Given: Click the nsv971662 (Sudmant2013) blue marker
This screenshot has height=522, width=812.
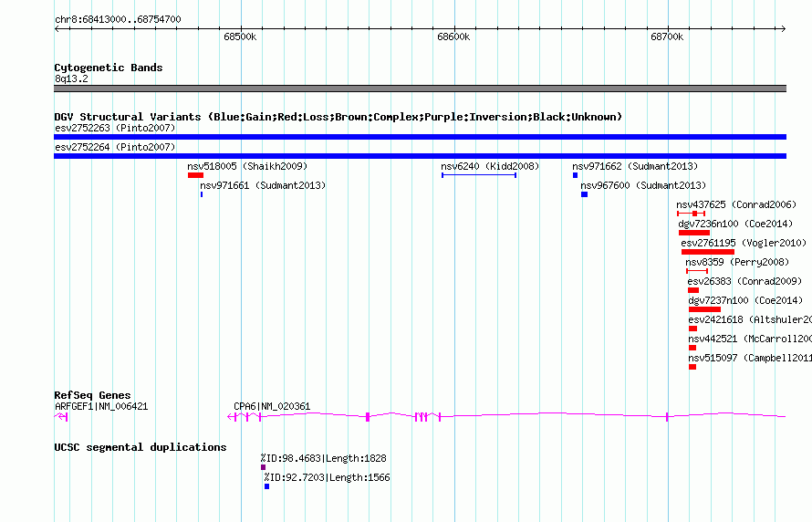Looking at the screenshot, I should coord(575,175).
